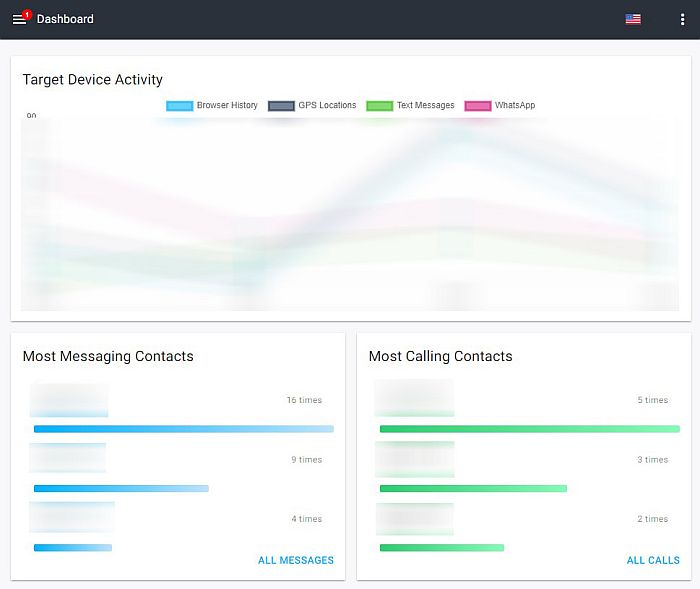The image size is (700, 589).
Task: Open the hamburger navigation menu
Action: coord(19,19)
